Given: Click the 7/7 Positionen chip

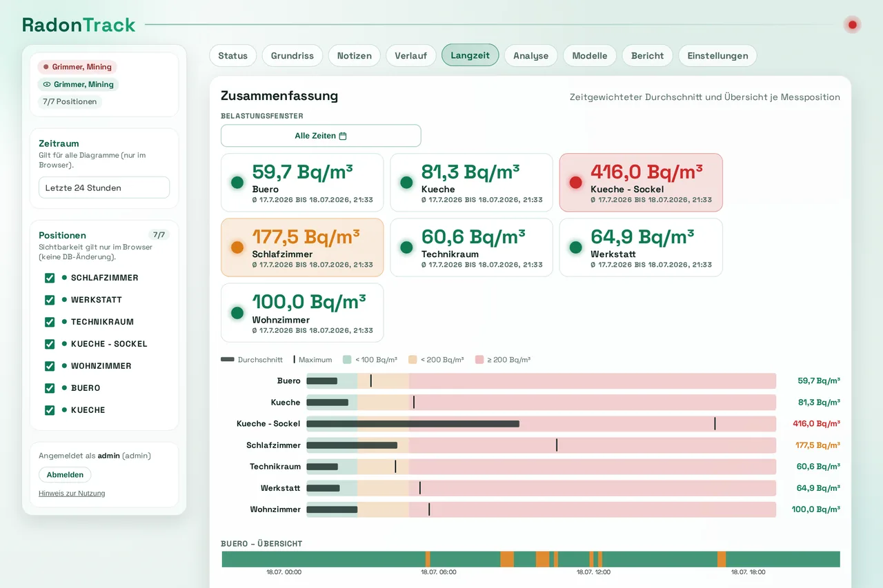Looking at the screenshot, I should coord(70,102).
